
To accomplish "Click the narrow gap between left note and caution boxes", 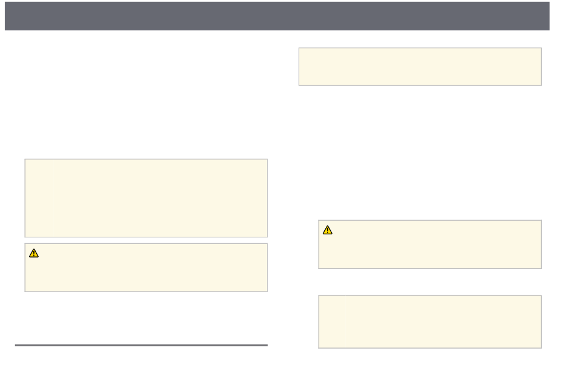I will click(x=146, y=240).
